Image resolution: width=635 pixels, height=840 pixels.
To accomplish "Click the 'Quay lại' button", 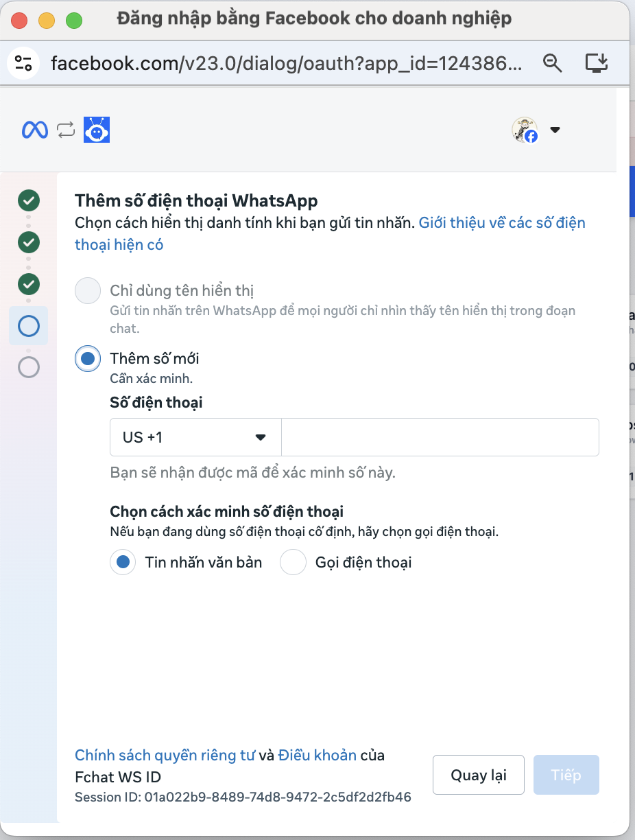I will click(479, 775).
